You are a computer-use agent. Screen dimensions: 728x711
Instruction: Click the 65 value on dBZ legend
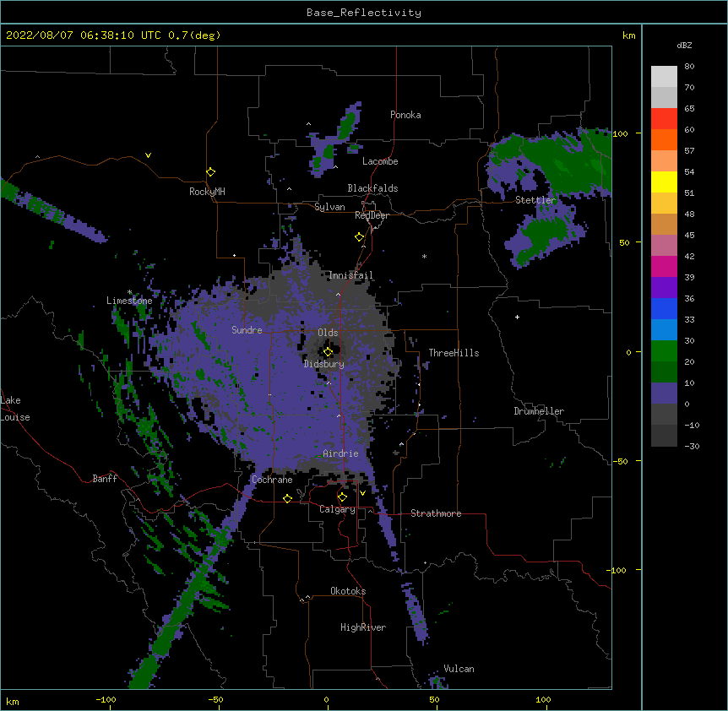(689, 109)
